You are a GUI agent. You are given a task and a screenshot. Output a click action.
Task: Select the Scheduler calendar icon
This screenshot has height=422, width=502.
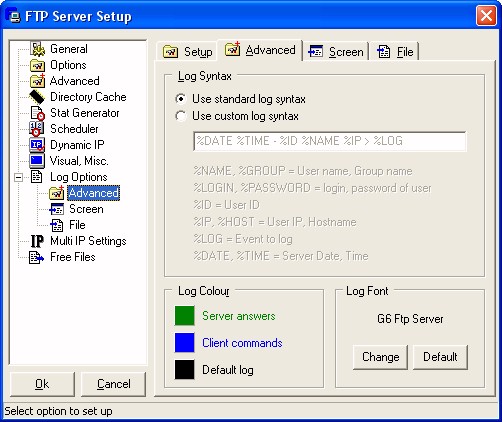pos(36,129)
